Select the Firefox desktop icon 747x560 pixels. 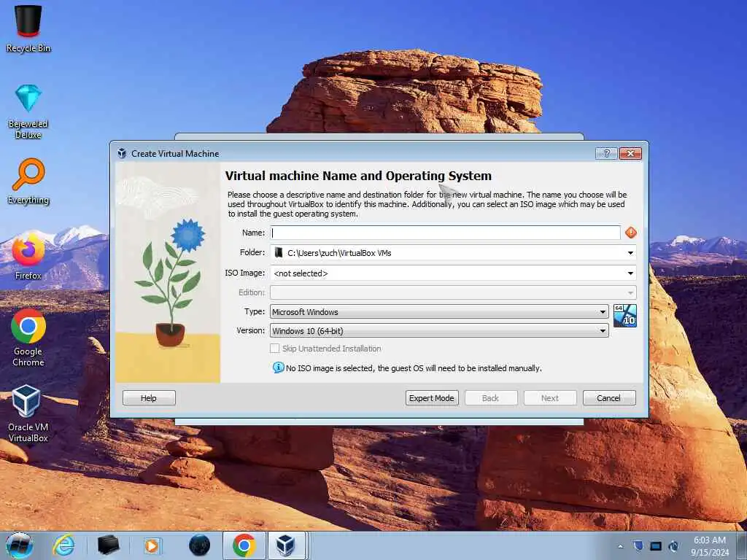(28, 257)
